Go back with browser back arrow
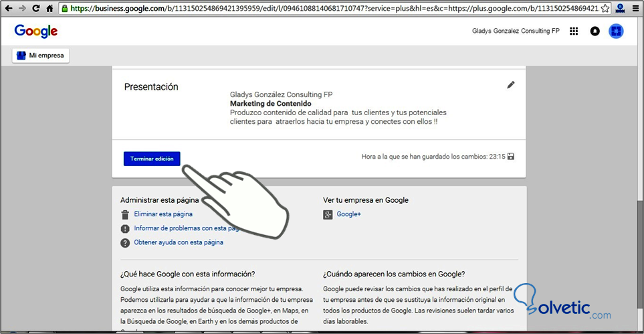644x334 pixels. pyautogui.click(x=8, y=8)
